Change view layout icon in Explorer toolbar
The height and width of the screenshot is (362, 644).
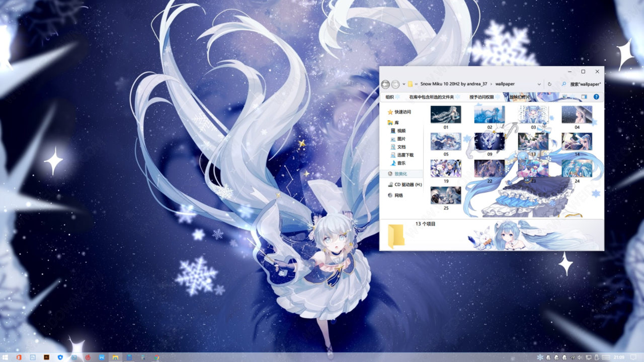[565, 97]
